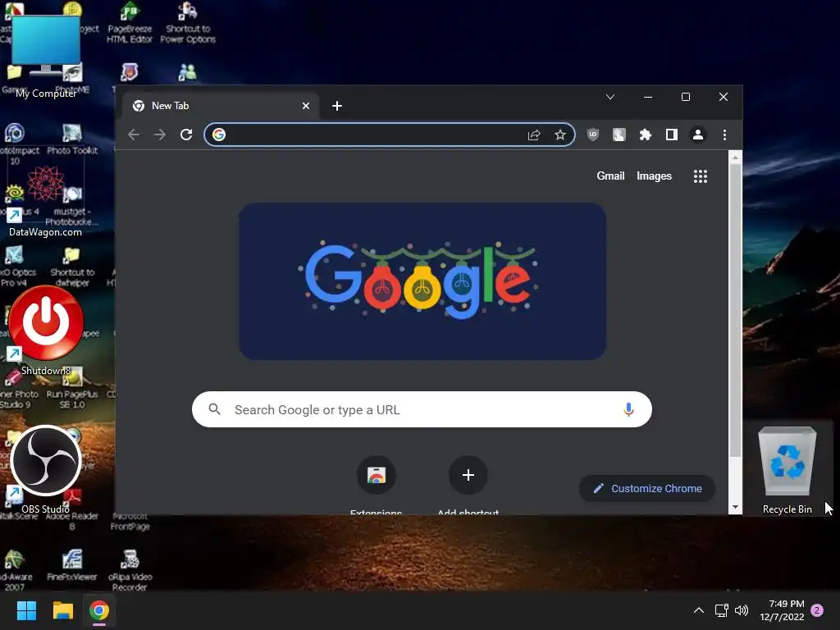840x630 pixels.
Task: Go forward in Chrome history
Action: (x=160, y=135)
